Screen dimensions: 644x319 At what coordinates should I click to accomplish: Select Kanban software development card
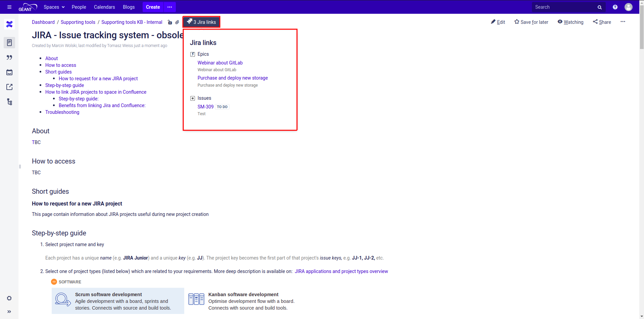pyautogui.click(x=251, y=301)
